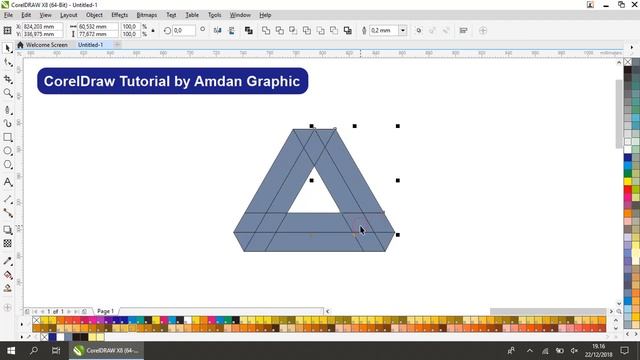Select the Zoom magnifier tool
The height and width of the screenshot is (360, 640).
click(7, 93)
